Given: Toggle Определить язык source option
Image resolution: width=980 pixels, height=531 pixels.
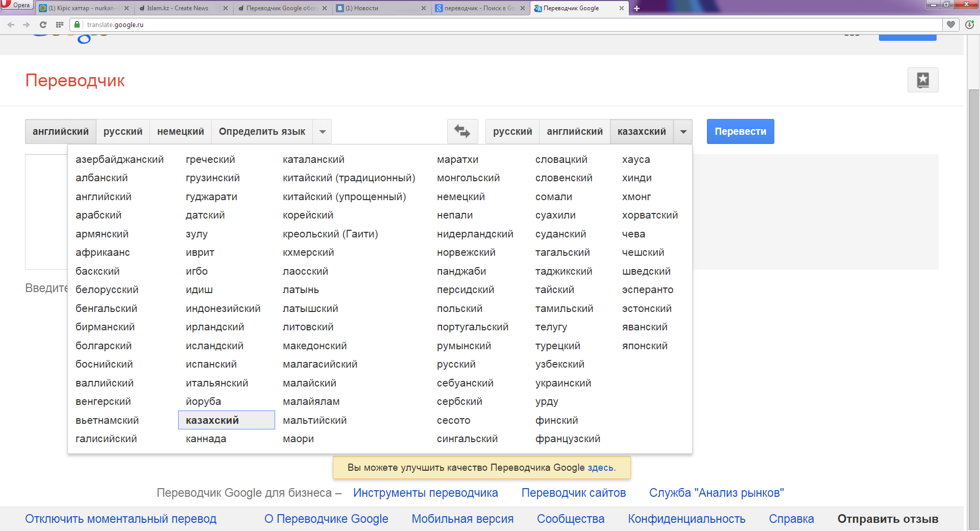Looking at the screenshot, I should click(x=262, y=131).
